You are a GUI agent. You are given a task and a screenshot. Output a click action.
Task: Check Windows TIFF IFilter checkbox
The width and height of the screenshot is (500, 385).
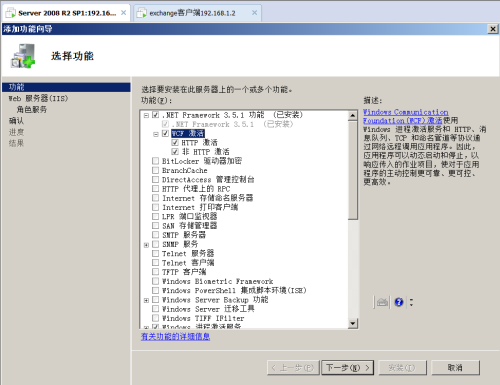click(x=155, y=318)
